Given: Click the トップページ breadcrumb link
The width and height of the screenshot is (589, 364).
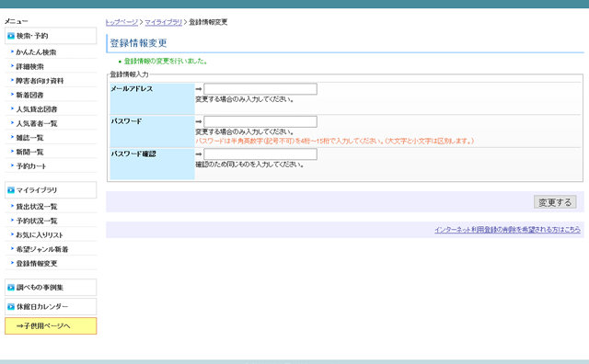Looking at the screenshot, I should click(121, 22).
